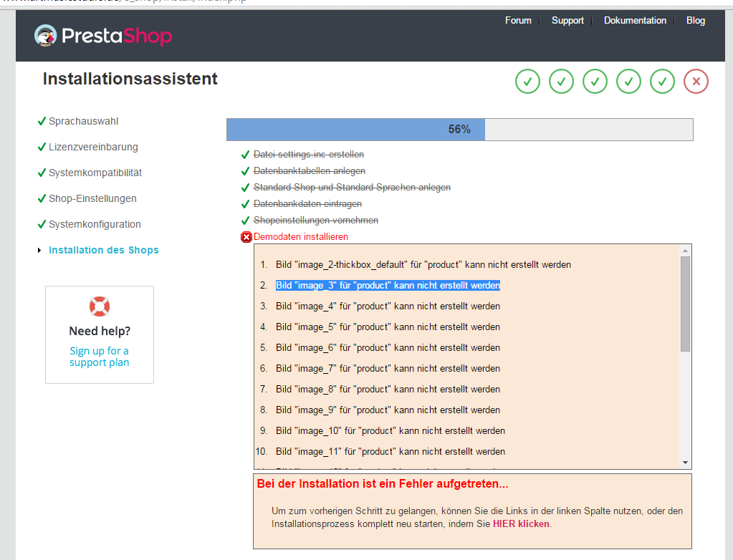Image resolution: width=733 pixels, height=560 pixels.
Task: Click the Datenbanktabellen anlegen text
Action: tap(309, 171)
